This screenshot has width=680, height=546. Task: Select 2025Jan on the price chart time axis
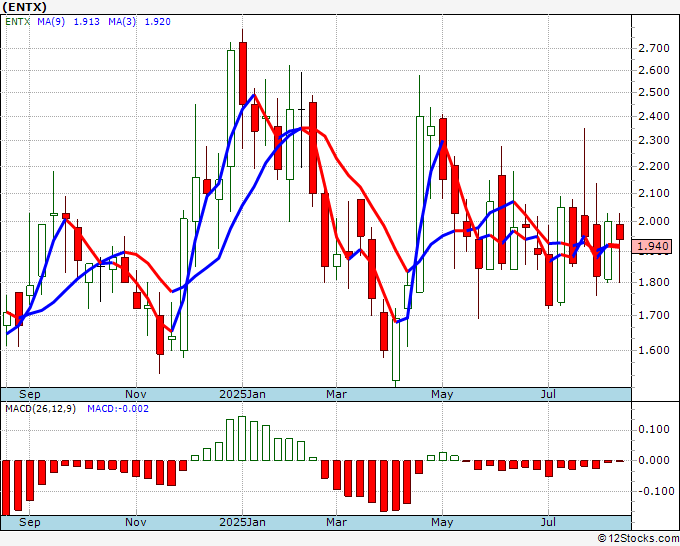tap(242, 394)
